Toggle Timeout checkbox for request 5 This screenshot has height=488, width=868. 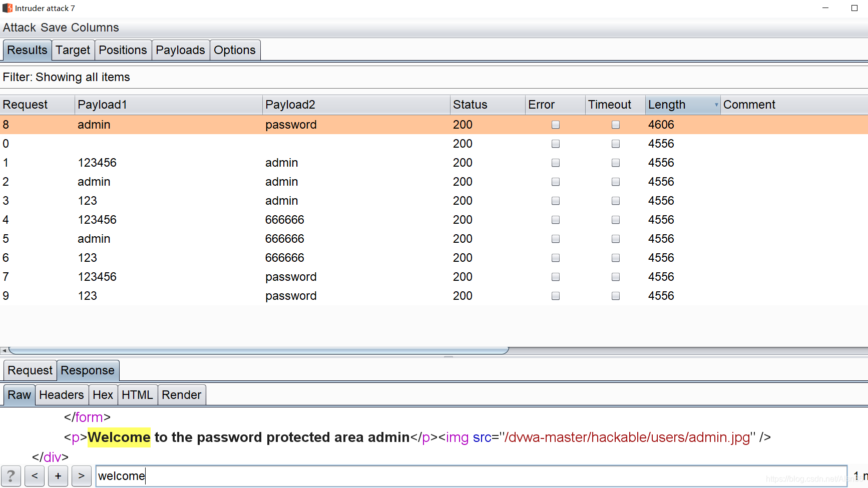[x=616, y=239]
